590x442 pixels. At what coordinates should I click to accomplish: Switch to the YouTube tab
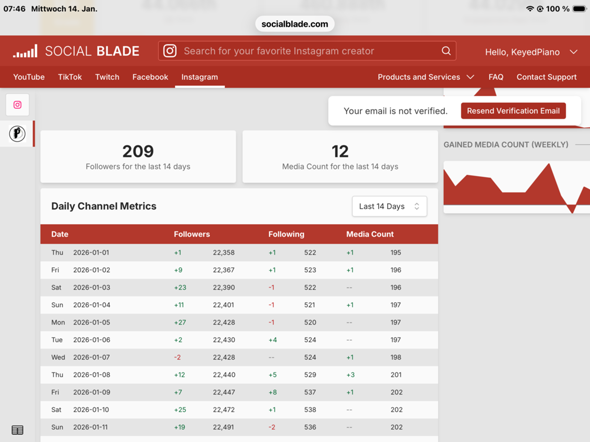tap(29, 77)
